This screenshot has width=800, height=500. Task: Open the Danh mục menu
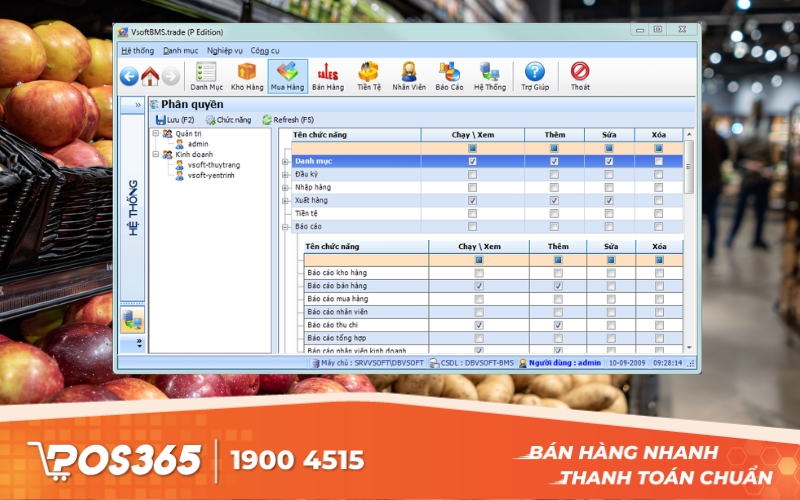coord(181,51)
